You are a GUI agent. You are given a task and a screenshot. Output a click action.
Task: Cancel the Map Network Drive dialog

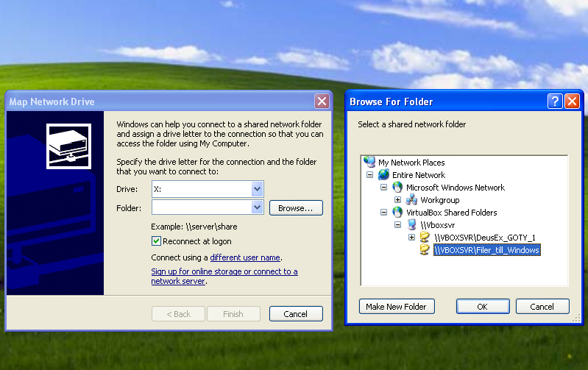coord(296,314)
